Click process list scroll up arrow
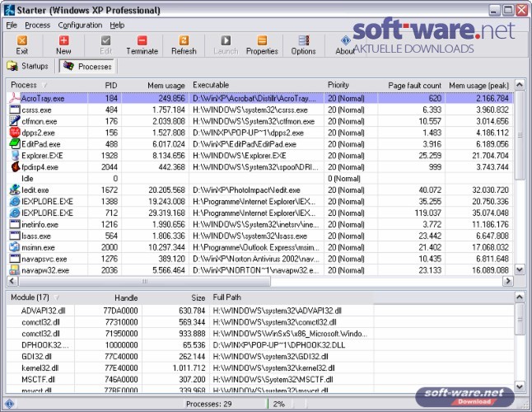This screenshot has height=412, width=532. (520, 85)
